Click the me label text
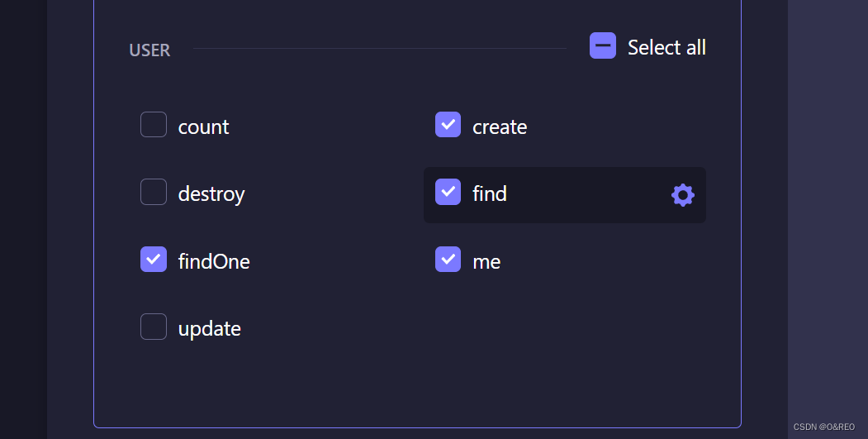The image size is (868, 439). tap(486, 262)
